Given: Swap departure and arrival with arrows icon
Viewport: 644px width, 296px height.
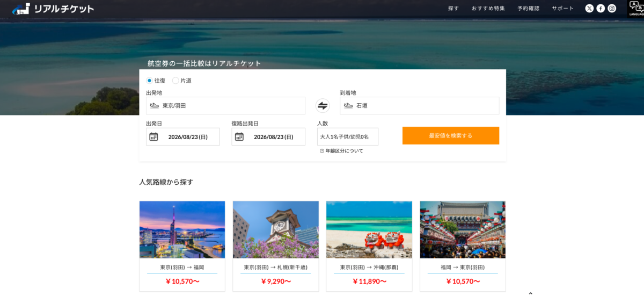Looking at the screenshot, I should point(323,106).
